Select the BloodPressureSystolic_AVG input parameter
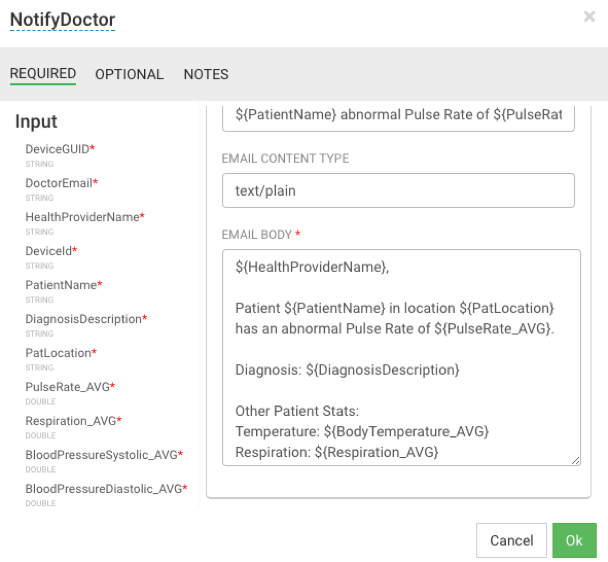Image resolution: width=608 pixels, height=562 pixels. tap(101, 455)
